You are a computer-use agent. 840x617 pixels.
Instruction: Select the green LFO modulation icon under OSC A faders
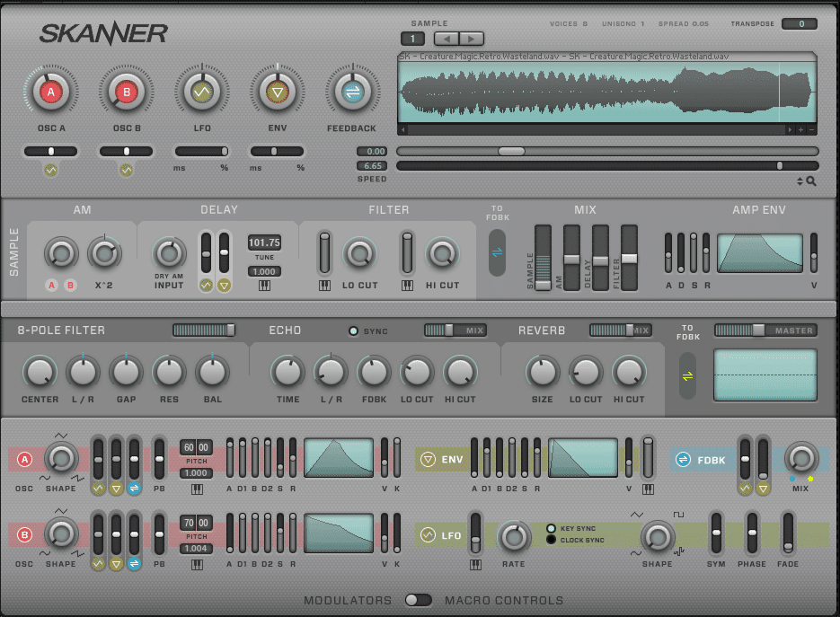98,489
